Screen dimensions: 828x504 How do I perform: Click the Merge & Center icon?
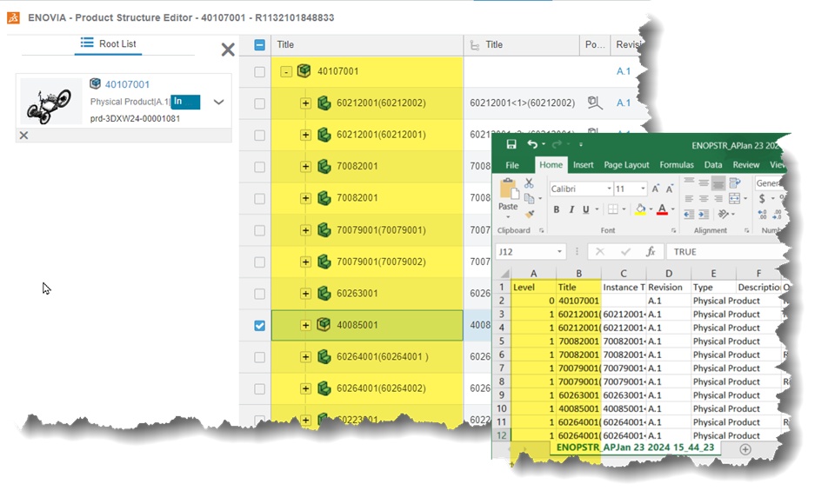pos(734,198)
